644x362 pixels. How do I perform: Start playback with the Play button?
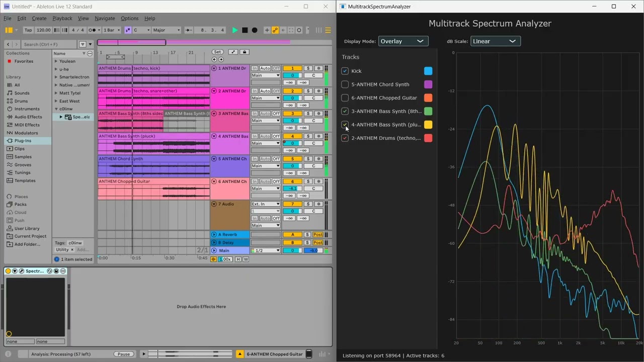coord(235,30)
